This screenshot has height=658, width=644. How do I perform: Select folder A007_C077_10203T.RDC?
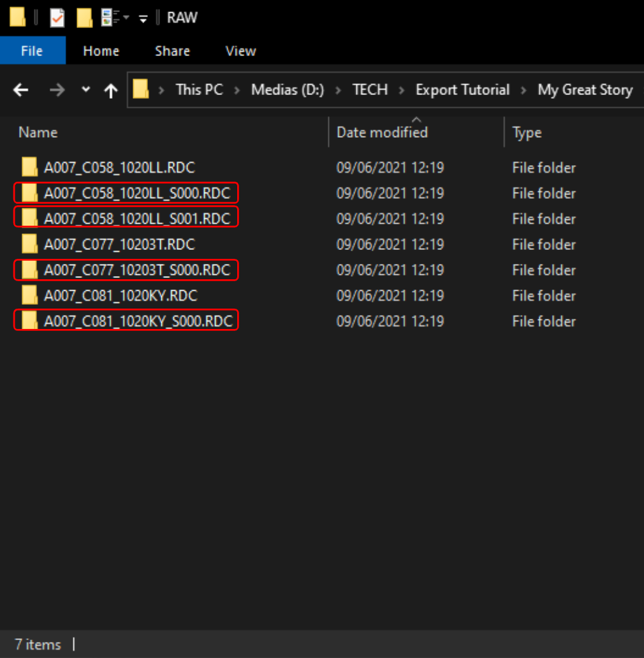tap(119, 244)
